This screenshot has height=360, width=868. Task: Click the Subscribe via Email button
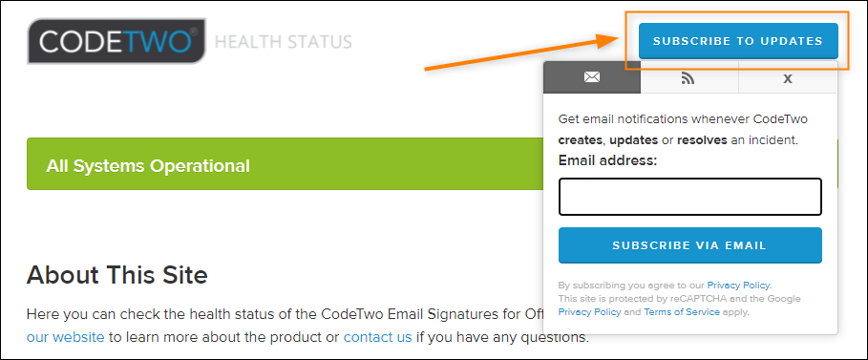tap(689, 245)
